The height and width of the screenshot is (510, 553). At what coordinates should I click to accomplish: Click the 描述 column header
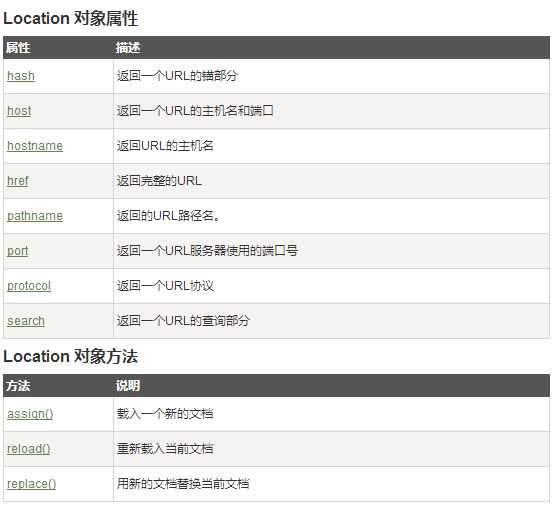[x=128, y=48]
